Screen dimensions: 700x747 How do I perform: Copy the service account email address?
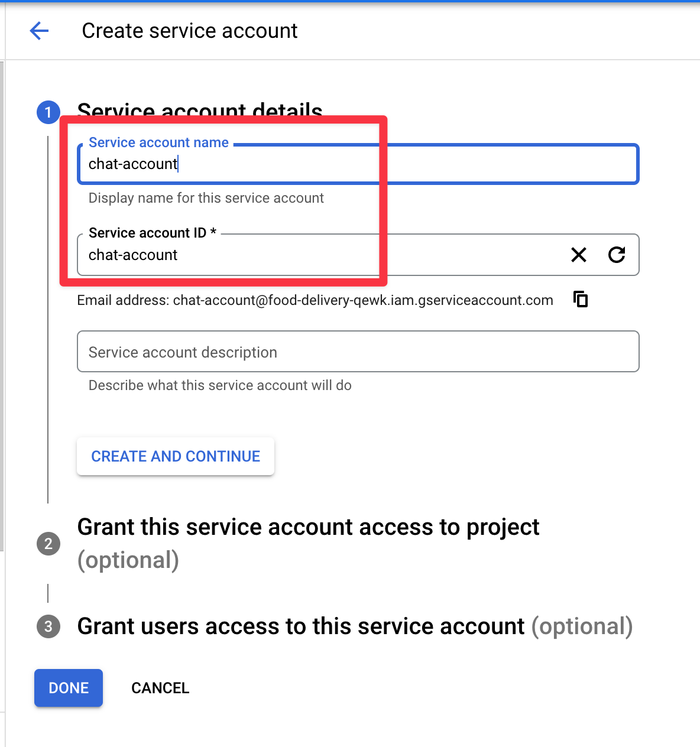[581, 300]
